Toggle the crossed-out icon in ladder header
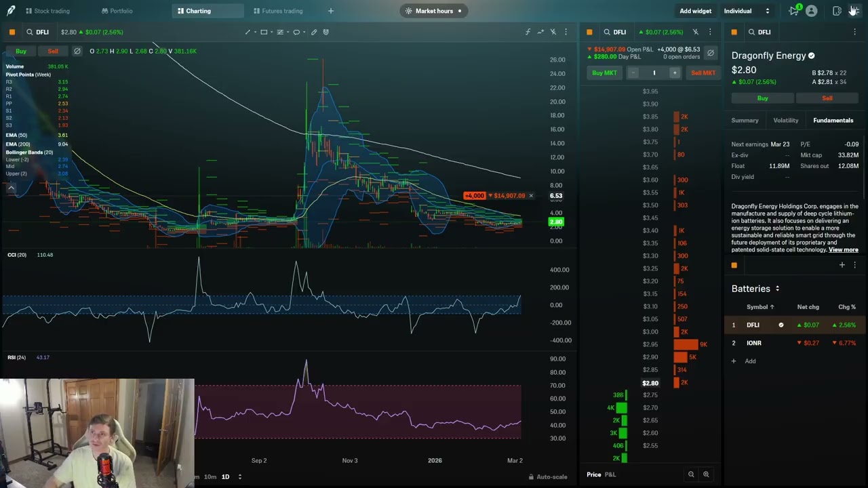Viewport: 868px width, 488px height. pyautogui.click(x=696, y=32)
